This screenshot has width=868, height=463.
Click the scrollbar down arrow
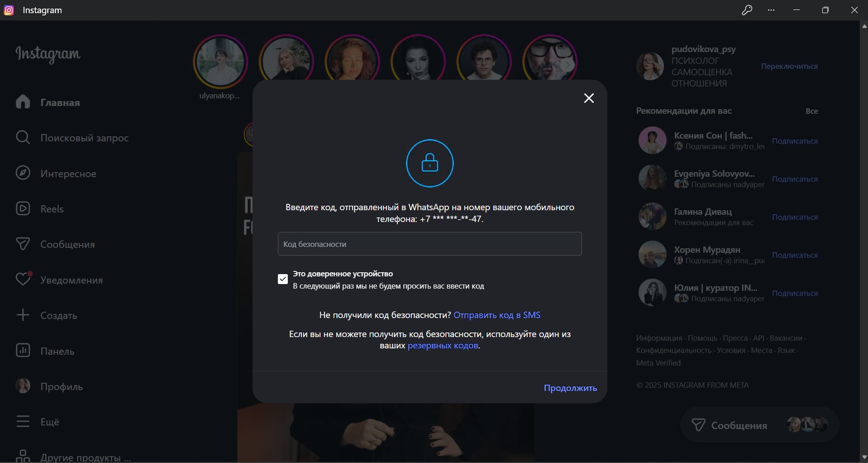pos(864,457)
